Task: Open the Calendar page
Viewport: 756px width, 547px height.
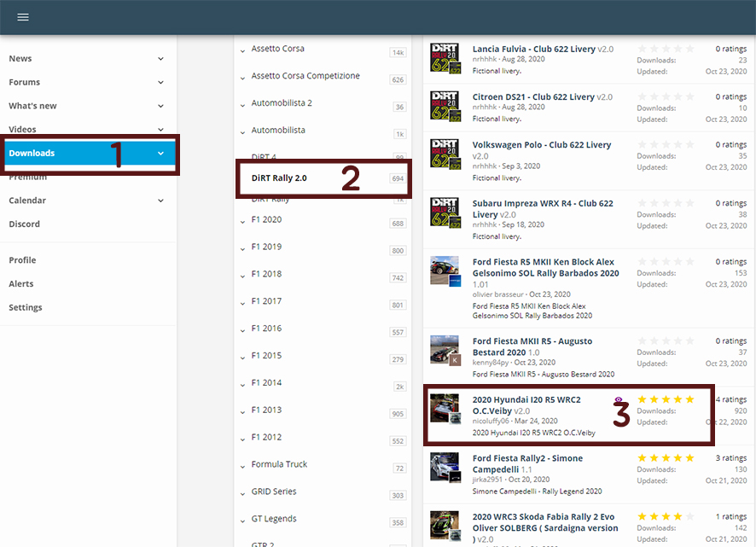Action: click(x=27, y=201)
